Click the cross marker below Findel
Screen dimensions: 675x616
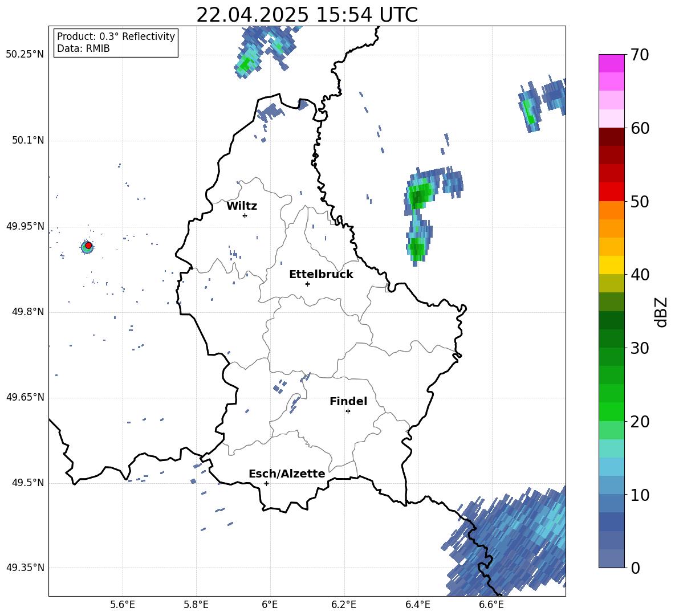348,411
